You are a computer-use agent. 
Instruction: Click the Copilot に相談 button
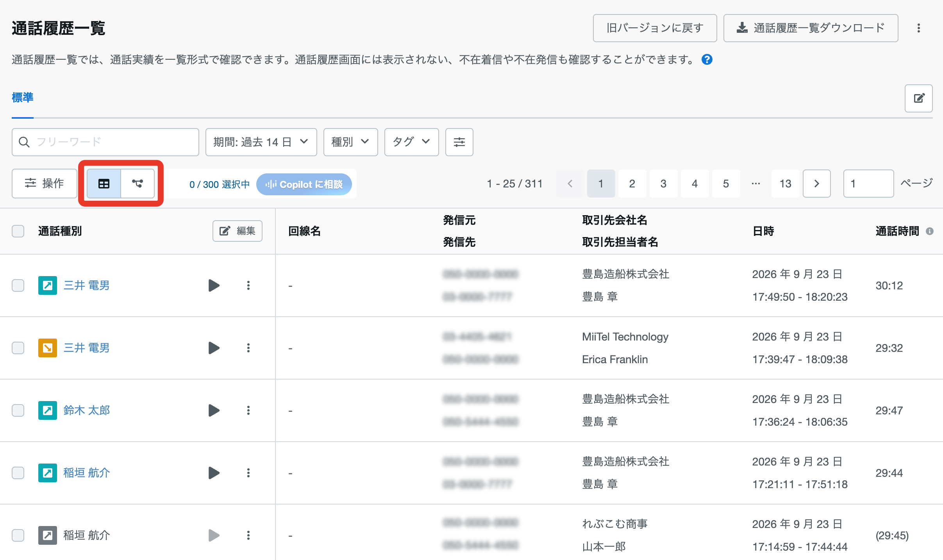304,184
